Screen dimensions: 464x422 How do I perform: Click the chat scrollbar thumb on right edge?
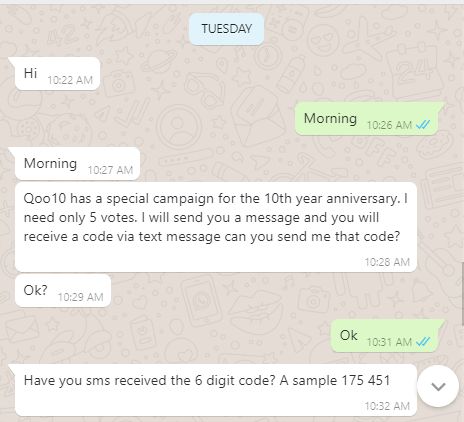[463, 294]
